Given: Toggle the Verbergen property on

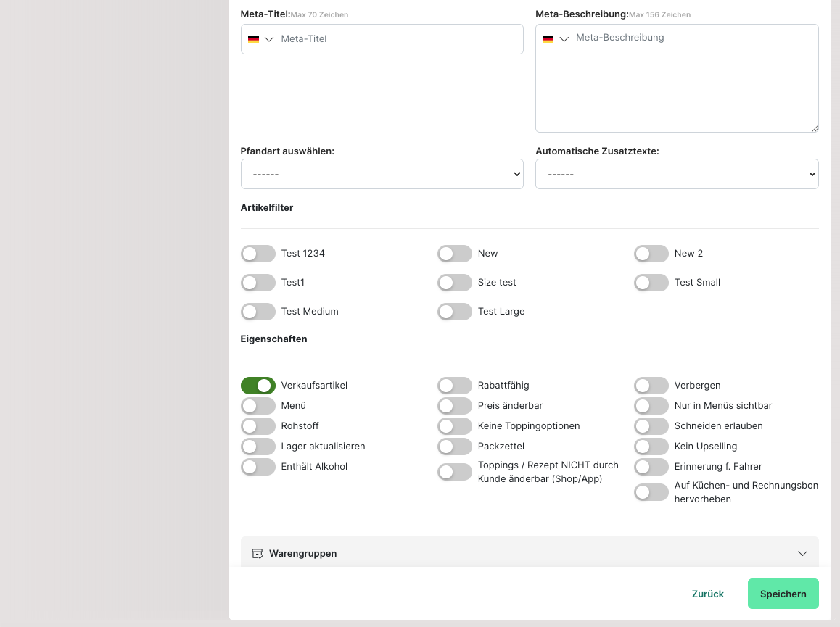Looking at the screenshot, I should point(651,386).
